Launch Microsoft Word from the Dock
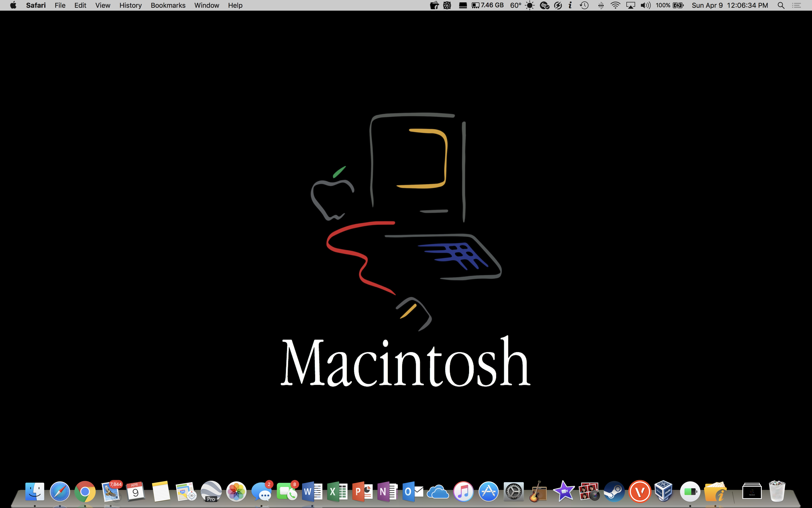Image resolution: width=812 pixels, height=508 pixels. pyautogui.click(x=312, y=492)
